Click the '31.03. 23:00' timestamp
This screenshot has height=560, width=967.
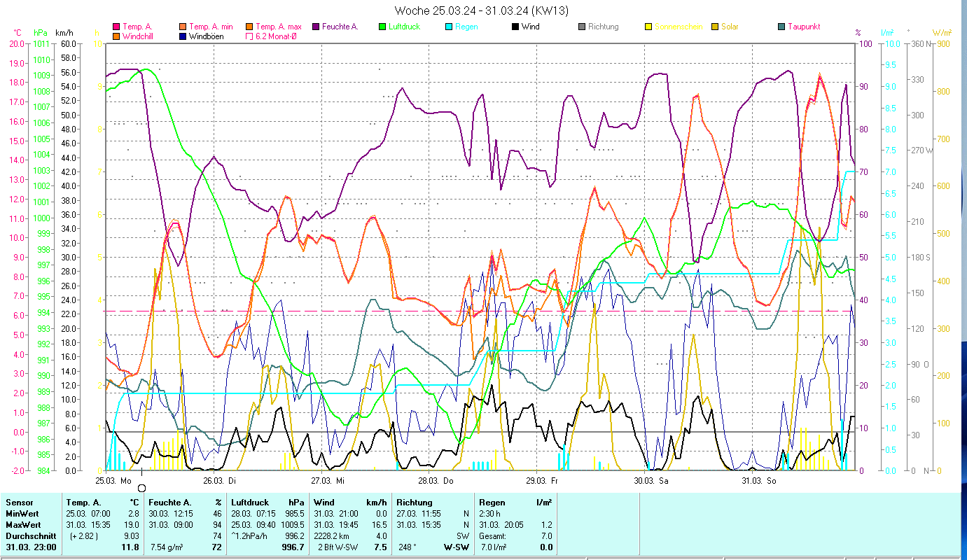pyautogui.click(x=32, y=547)
